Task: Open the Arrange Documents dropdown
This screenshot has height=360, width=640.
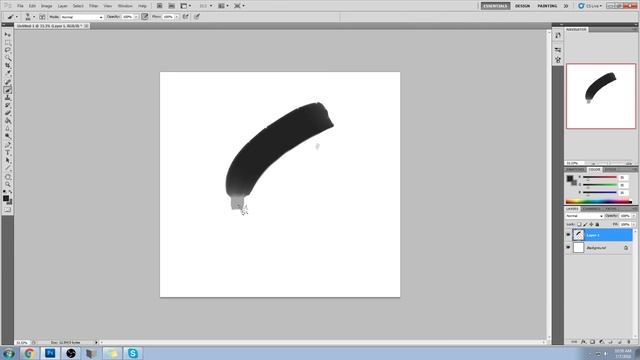Action: click(223, 6)
